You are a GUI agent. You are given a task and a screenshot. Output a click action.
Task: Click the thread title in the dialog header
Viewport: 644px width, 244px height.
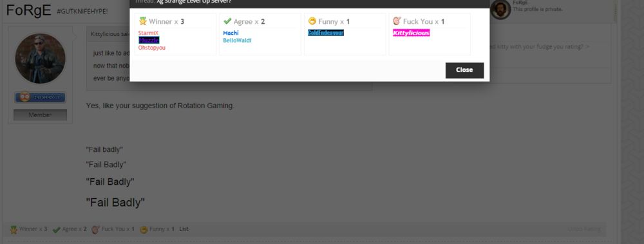pos(194,2)
